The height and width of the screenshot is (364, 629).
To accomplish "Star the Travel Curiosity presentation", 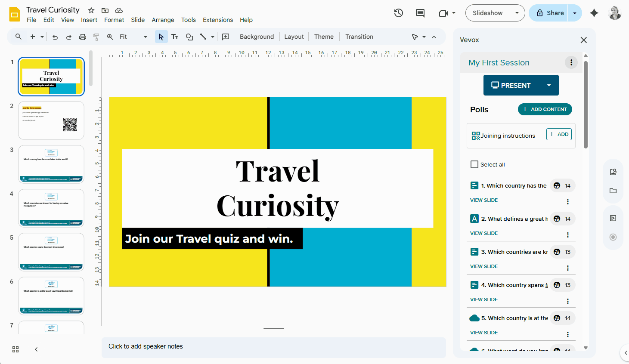I will (91, 9).
